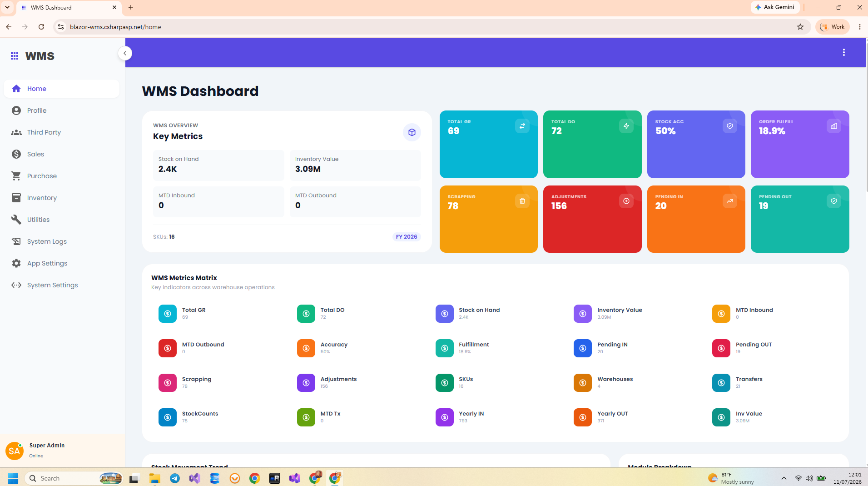The height and width of the screenshot is (486, 868).
Task: Reload the page
Action: 41,27
